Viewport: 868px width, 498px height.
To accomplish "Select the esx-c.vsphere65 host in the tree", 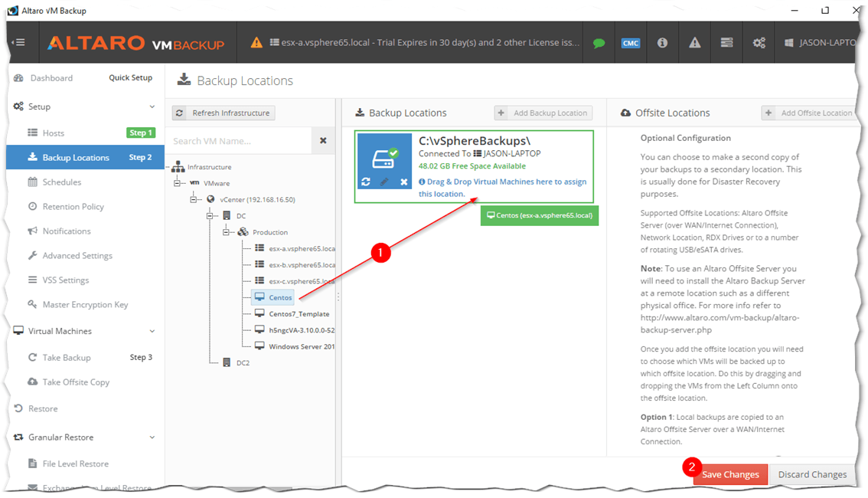I will click(302, 281).
